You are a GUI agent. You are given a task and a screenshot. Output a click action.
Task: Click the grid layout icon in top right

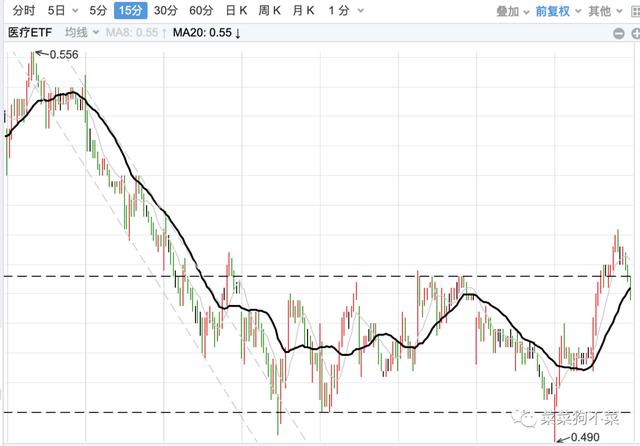[x=635, y=12]
